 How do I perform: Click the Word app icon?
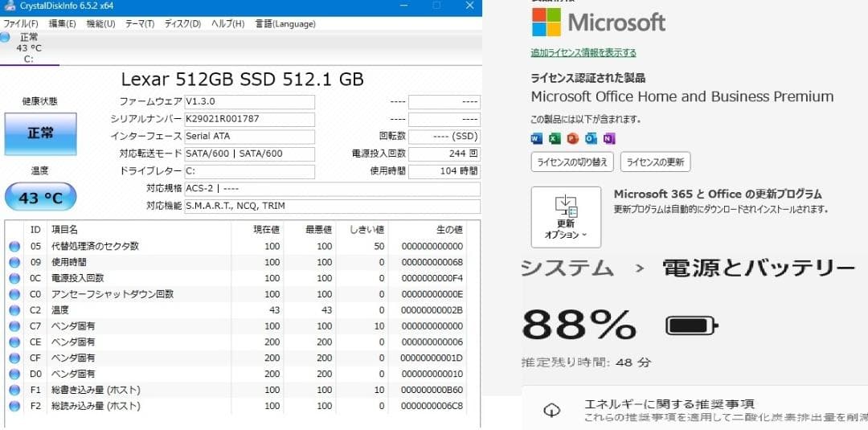coord(536,138)
